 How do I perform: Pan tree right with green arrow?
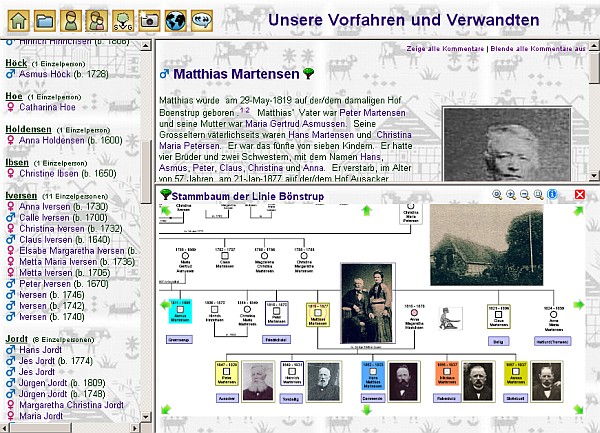(579, 305)
